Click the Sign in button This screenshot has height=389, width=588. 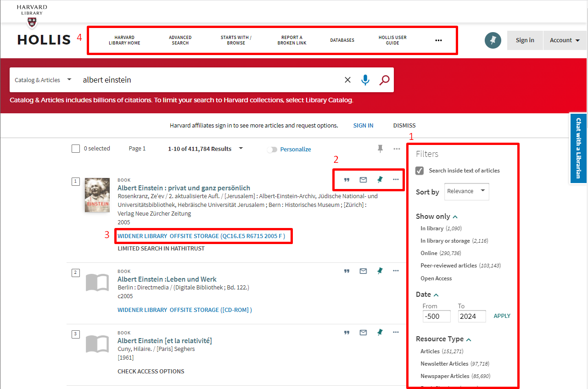pyautogui.click(x=525, y=40)
